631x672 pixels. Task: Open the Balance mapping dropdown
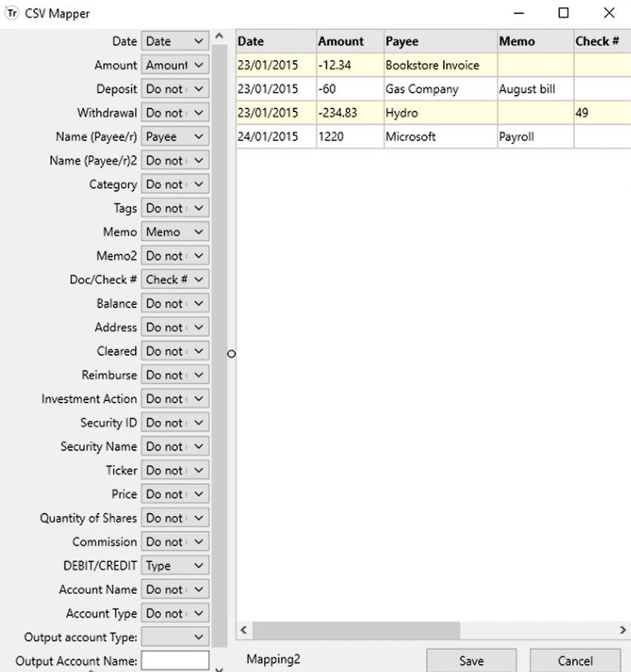tap(174, 304)
